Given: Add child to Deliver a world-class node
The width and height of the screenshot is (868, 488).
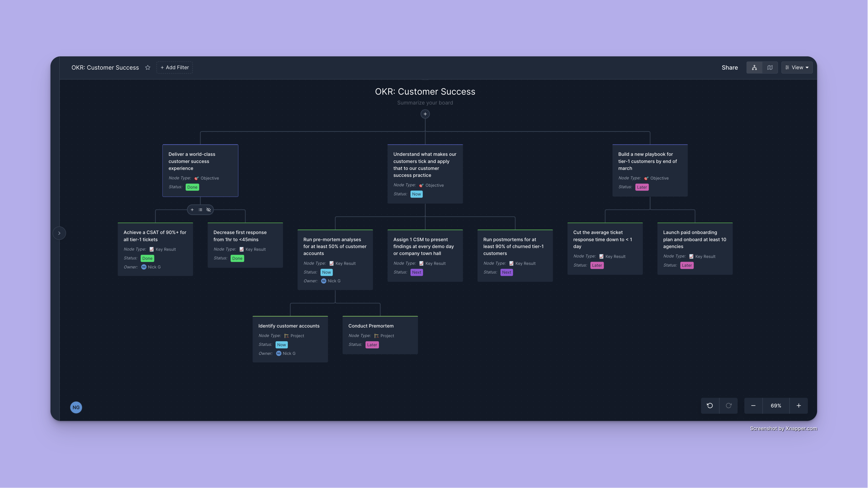Looking at the screenshot, I should (192, 210).
